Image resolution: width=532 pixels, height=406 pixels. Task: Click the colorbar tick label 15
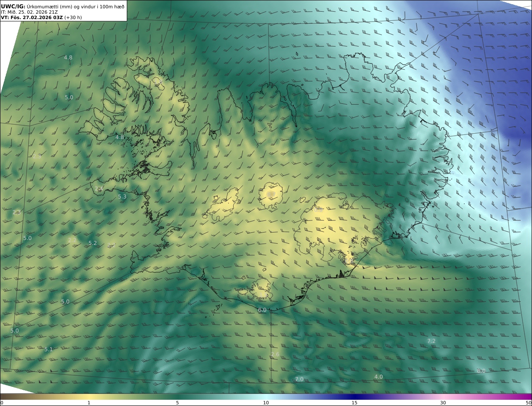coord(355,403)
